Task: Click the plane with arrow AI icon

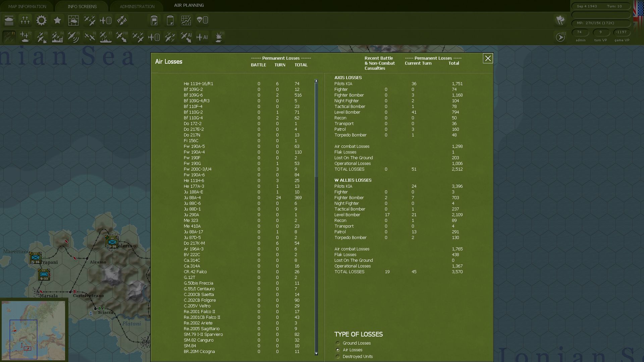Action: (x=186, y=37)
